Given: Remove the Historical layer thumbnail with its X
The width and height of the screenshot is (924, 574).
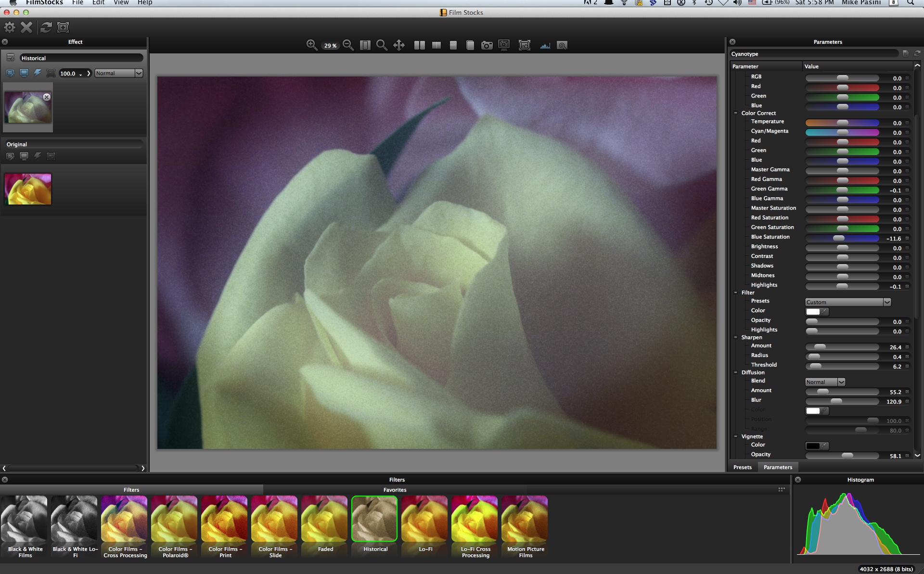Looking at the screenshot, I should pos(47,97).
